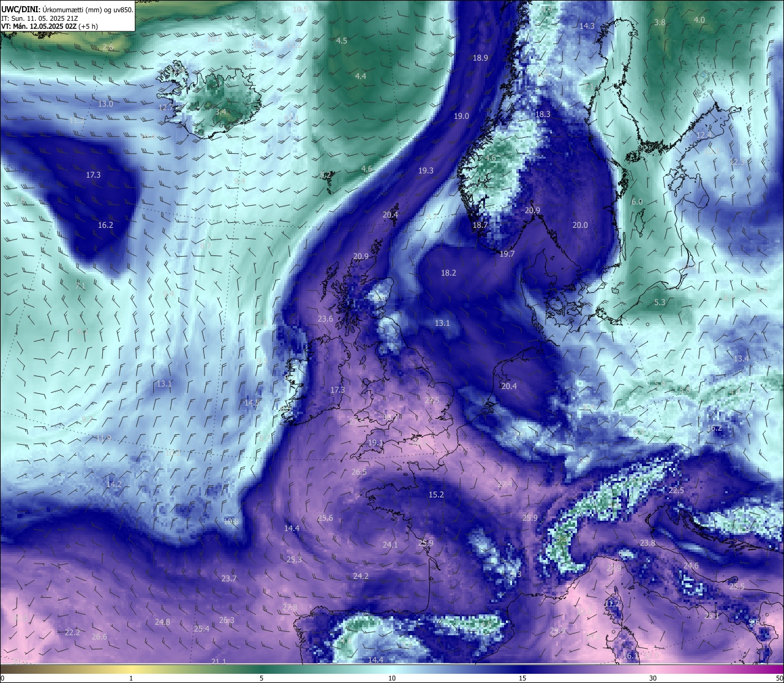Click the 4.5 value north of Iceland
The width and height of the screenshot is (784, 683).
pyautogui.click(x=342, y=41)
